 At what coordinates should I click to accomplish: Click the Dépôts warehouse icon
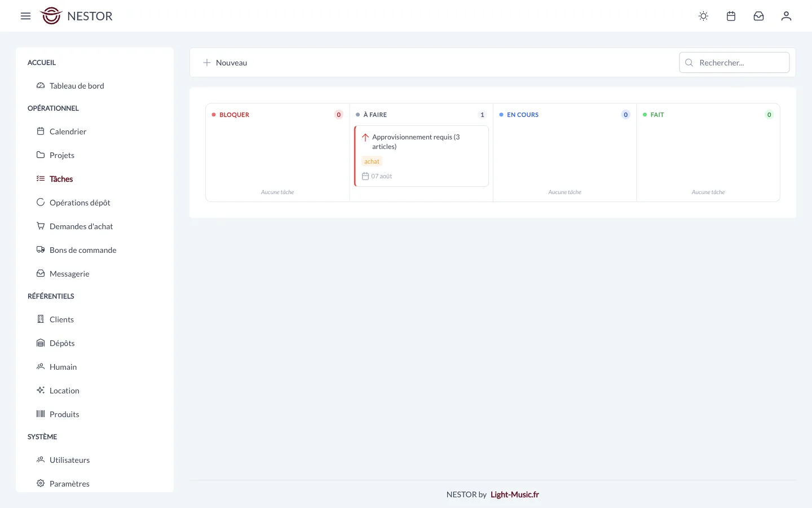click(x=41, y=343)
